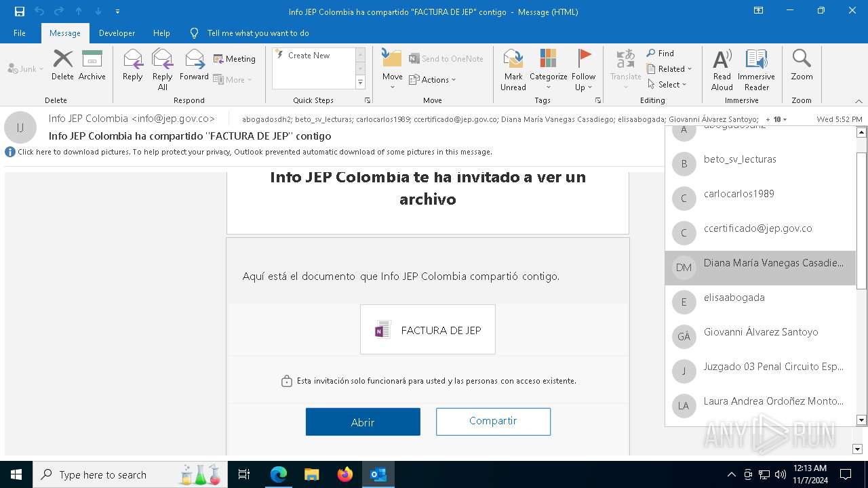Screen dimensions: 868x488
Task: Expand Related dropdown in Editing group
Action: [669, 69]
